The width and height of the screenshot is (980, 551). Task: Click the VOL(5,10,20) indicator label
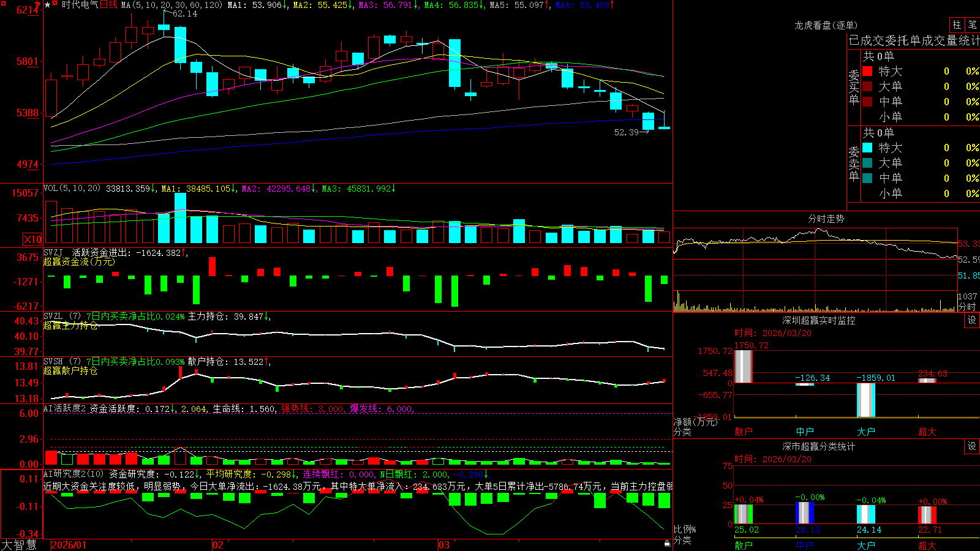point(72,189)
